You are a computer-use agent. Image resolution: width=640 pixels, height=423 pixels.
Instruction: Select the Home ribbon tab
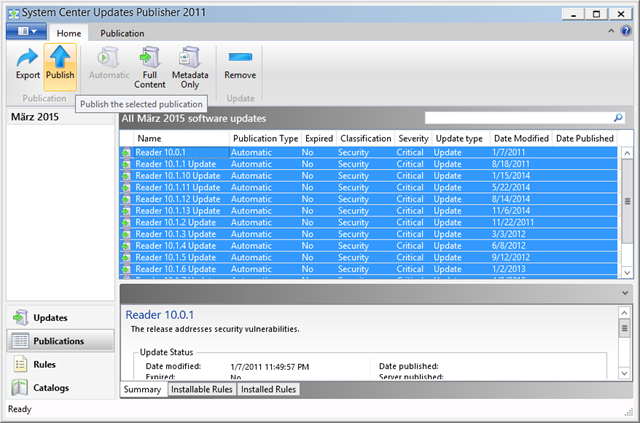point(69,33)
